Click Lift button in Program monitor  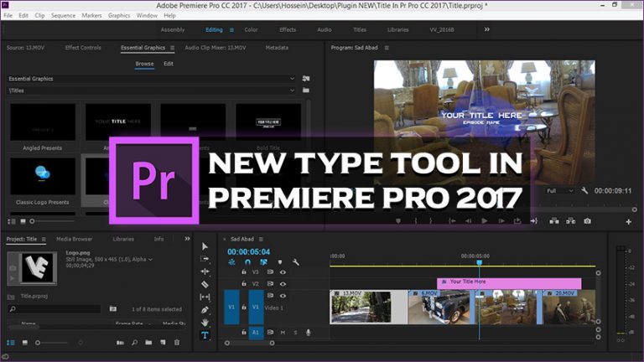coord(554,221)
